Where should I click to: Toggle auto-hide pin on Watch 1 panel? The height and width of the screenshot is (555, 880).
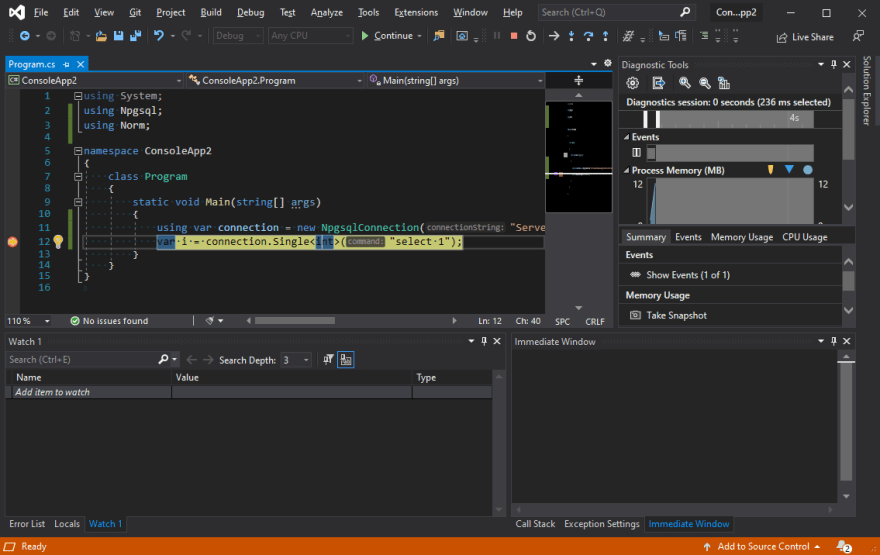484,341
